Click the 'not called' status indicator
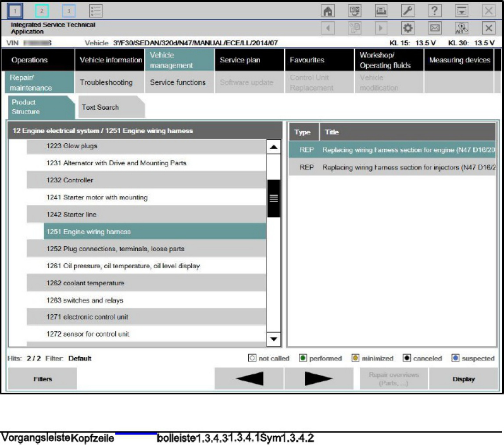 click(x=252, y=358)
